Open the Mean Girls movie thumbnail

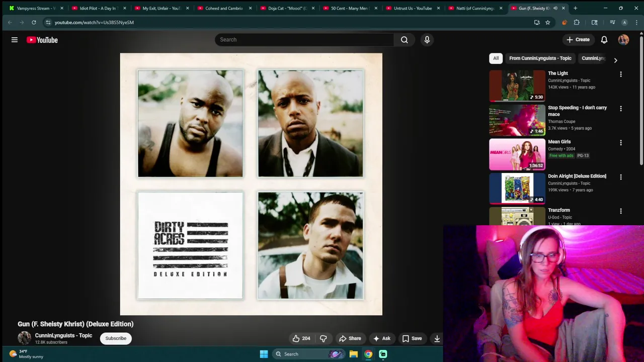(517, 154)
